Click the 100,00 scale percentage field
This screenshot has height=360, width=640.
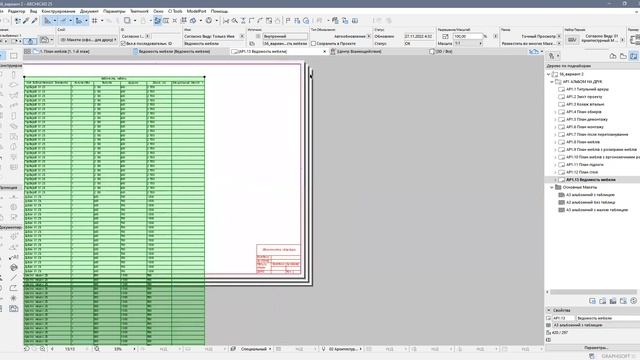click(x=468, y=36)
